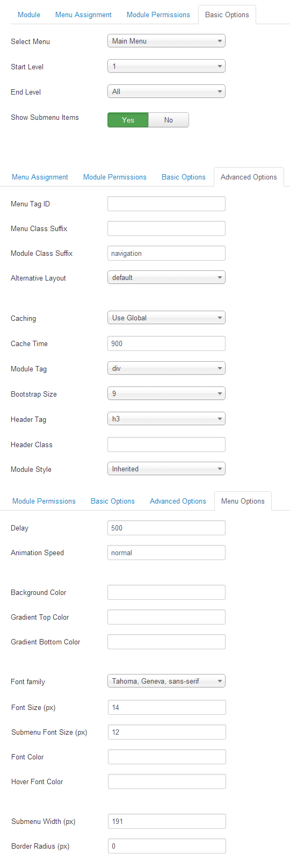
Task: Click the Background Color field
Action: pos(166,592)
